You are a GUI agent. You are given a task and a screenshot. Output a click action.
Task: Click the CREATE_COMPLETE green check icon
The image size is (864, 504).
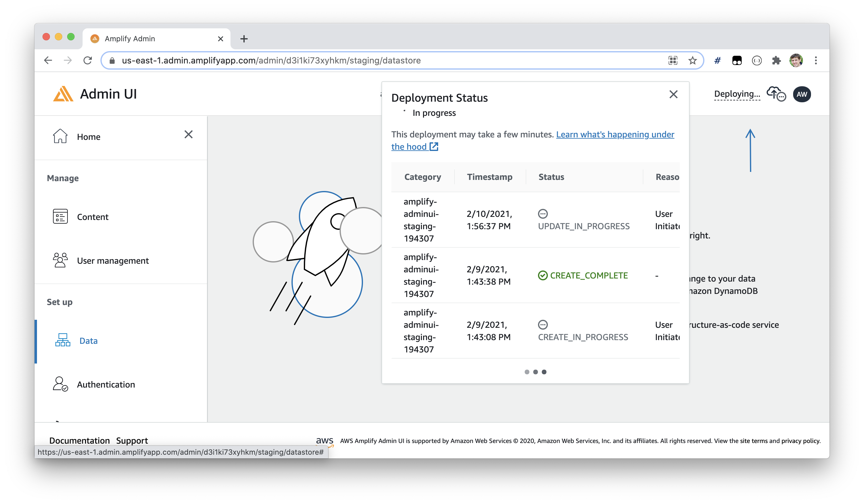click(543, 276)
